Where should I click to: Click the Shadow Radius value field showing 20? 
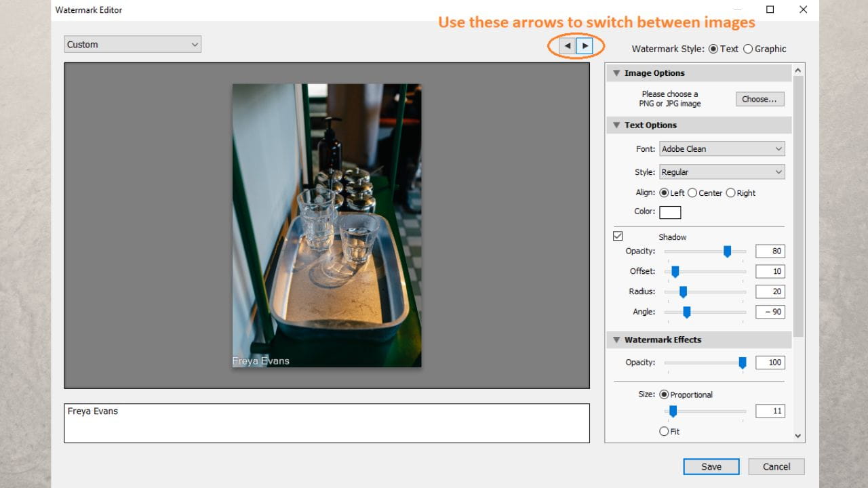[x=770, y=292]
